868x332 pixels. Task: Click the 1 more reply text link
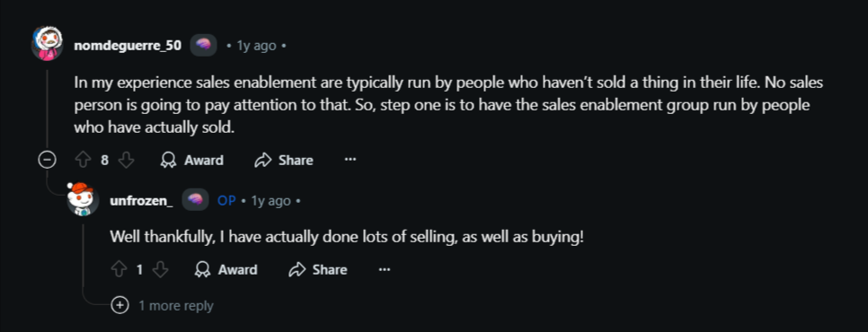click(175, 305)
